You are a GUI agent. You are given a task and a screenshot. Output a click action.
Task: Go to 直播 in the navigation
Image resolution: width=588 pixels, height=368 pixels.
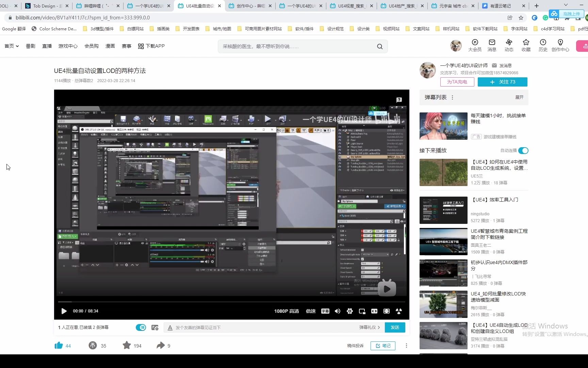click(x=47, y=46)
